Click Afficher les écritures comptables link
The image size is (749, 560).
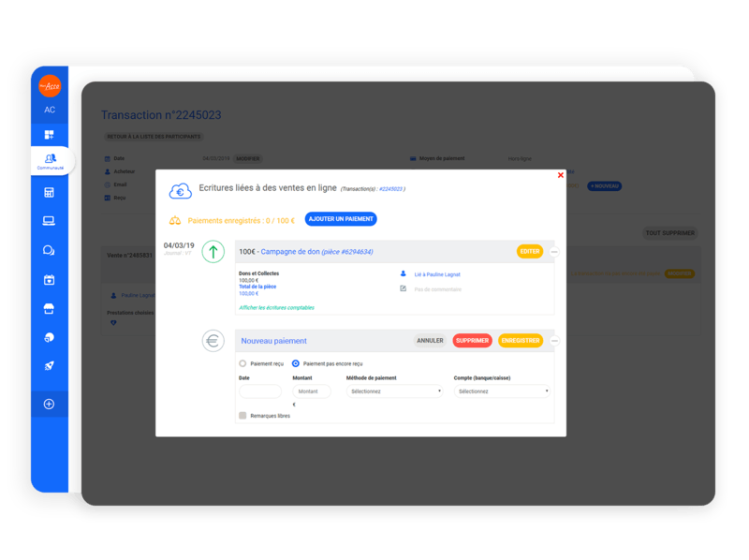(276, 308)
